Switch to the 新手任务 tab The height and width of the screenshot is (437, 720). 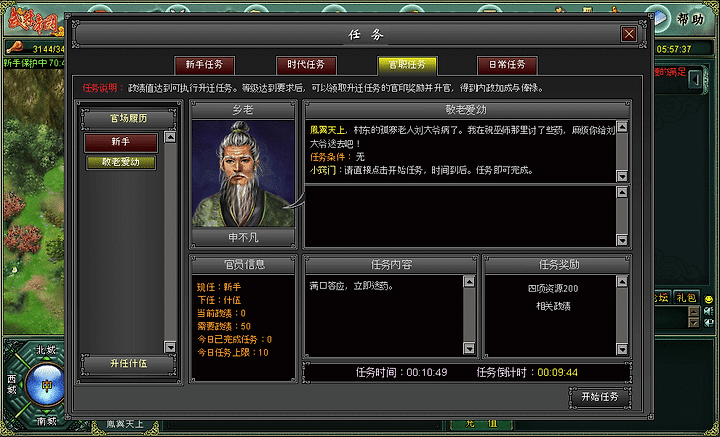click(x=204, y=65)
